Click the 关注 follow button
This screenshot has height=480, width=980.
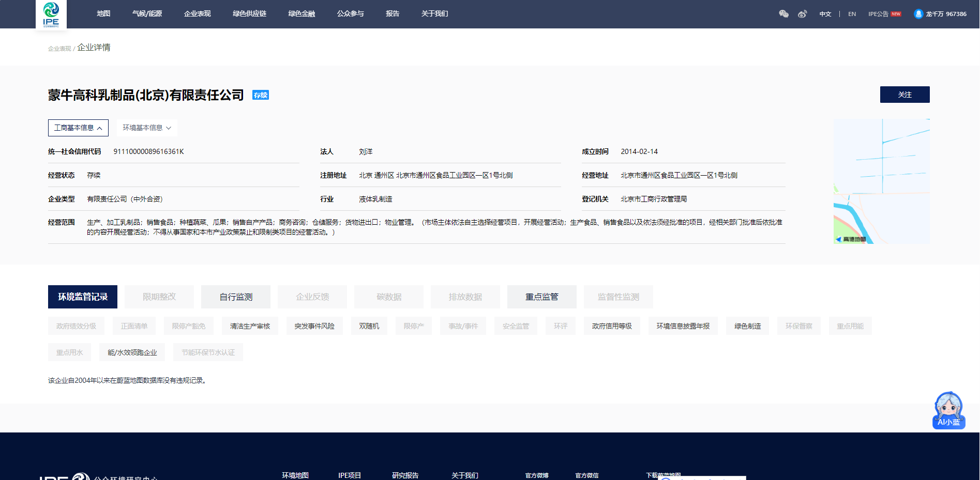[x=904, y=95]
